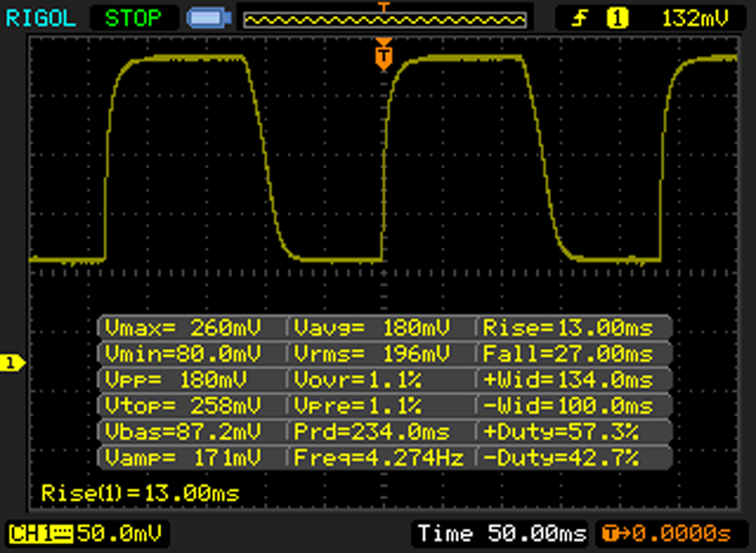Click the Vamp= 171mV measurement
Screen dimensions: 756x553
(183, 457)
